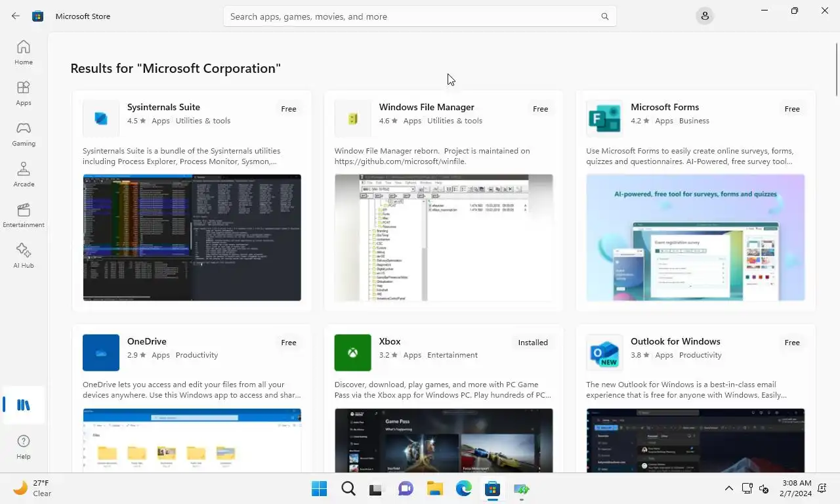Open the Microsoft Forms title

(x=665, y=107)
